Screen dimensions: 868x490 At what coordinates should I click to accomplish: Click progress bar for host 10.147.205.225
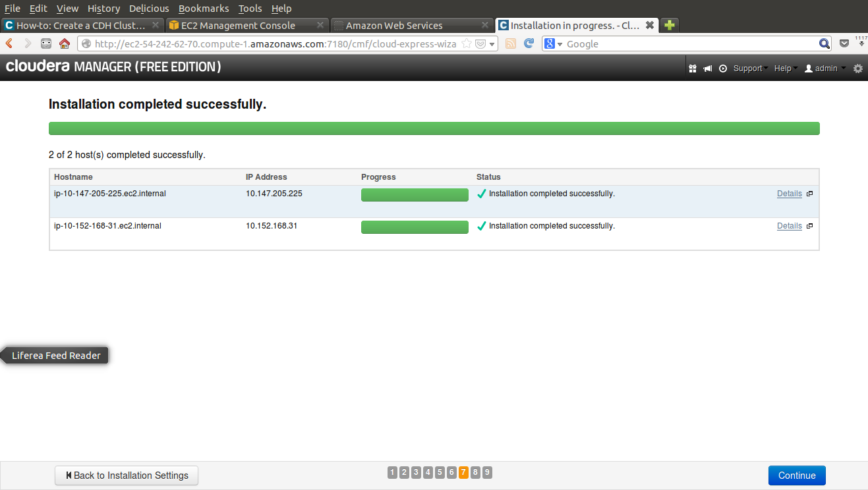(x=415, y=195)
